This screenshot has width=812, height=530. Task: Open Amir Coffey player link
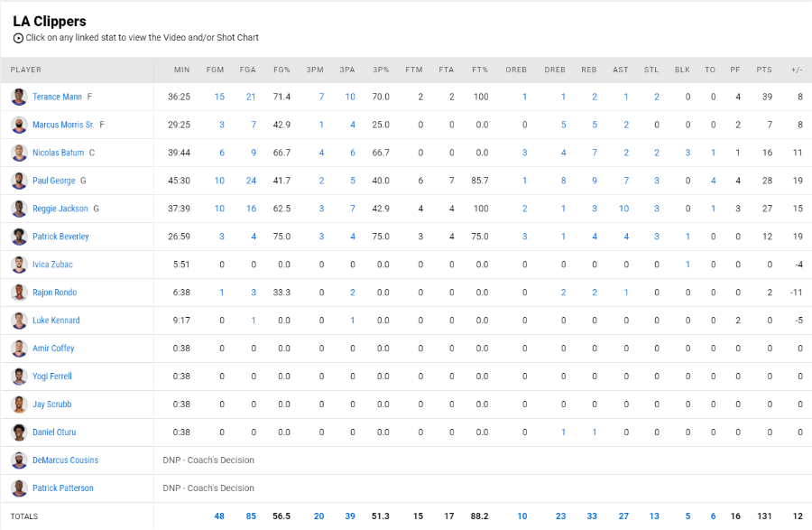coord(53,349)
